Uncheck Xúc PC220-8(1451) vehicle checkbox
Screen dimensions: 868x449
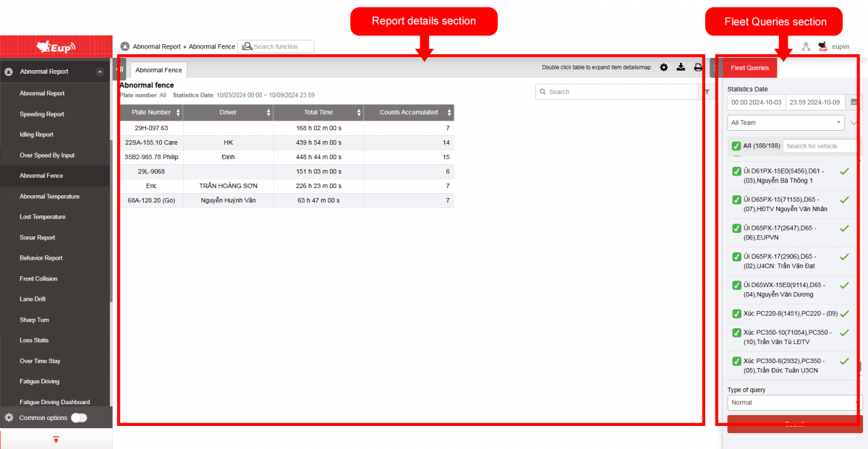click(x=736, y=314)
